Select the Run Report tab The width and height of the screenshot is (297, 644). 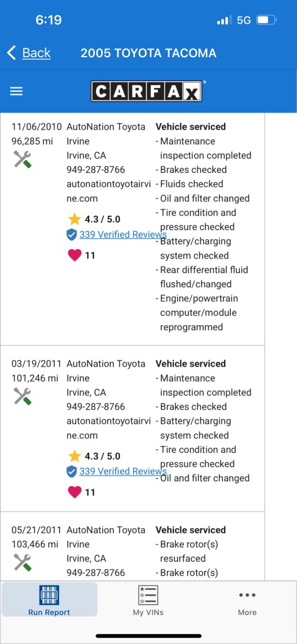pyautogui.click(x=49, y=601)
